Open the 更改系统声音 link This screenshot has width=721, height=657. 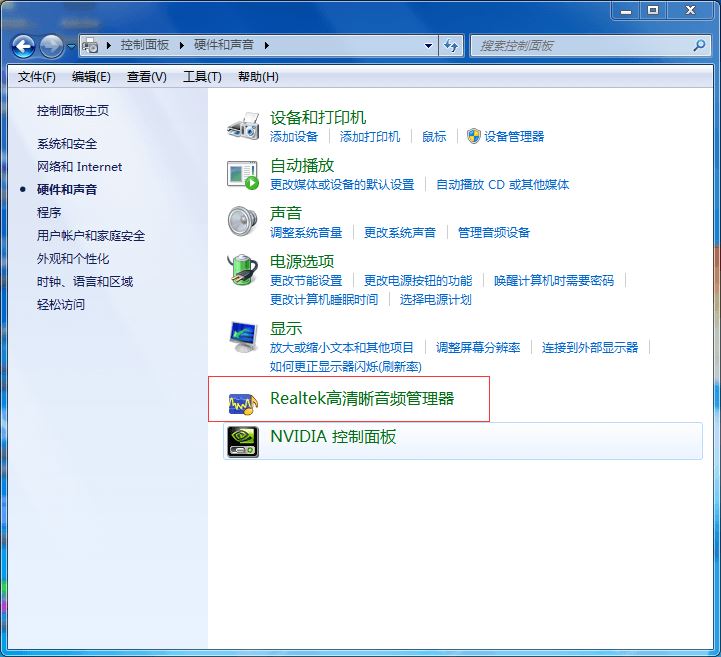click(400, 232)
